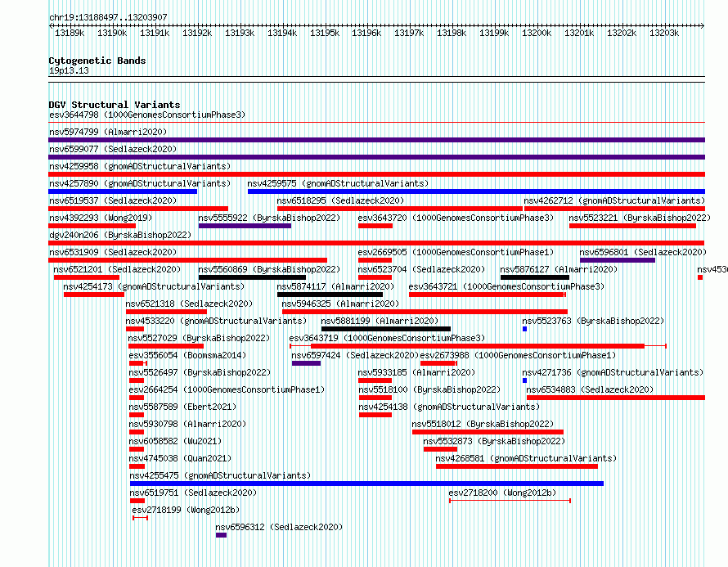Click esv3556054 (Boomsma2014) label
This screenshot has width=728, height=567.
[x=187, y=355]
